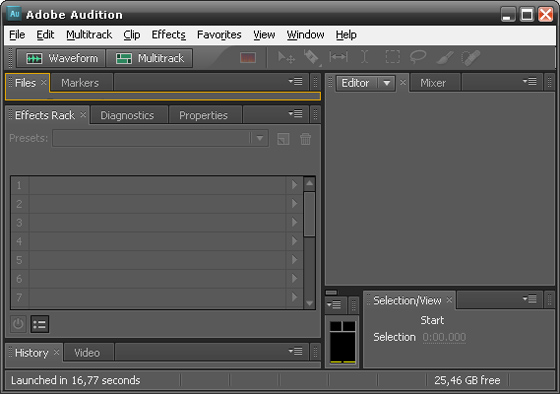Screen dimensions: 560x394
Task: Switch to the Waveform editor view
Action: pyautogui.click(x=61, y=58)
